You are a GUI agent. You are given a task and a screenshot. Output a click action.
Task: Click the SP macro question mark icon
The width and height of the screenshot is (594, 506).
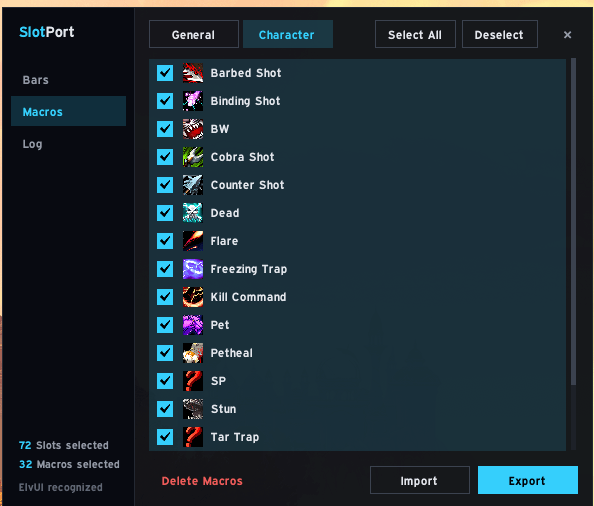[193, 381]
